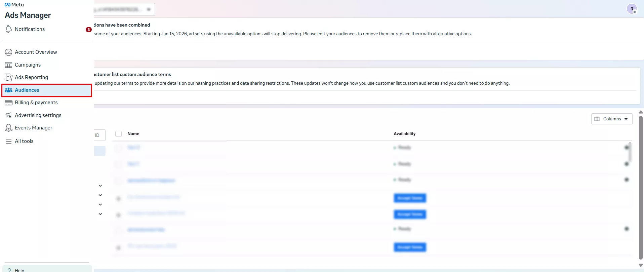Click the Account Overview gauge icon
This screenshot has height=272, width=644.
9,52
